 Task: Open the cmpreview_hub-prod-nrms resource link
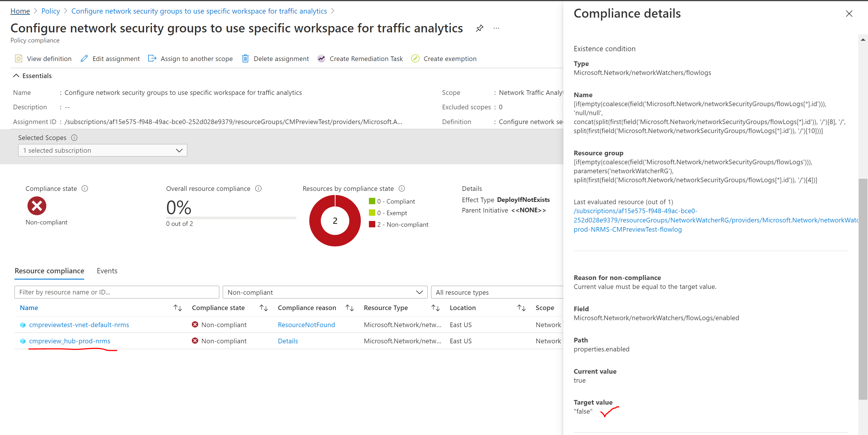[x=69, y=341]
